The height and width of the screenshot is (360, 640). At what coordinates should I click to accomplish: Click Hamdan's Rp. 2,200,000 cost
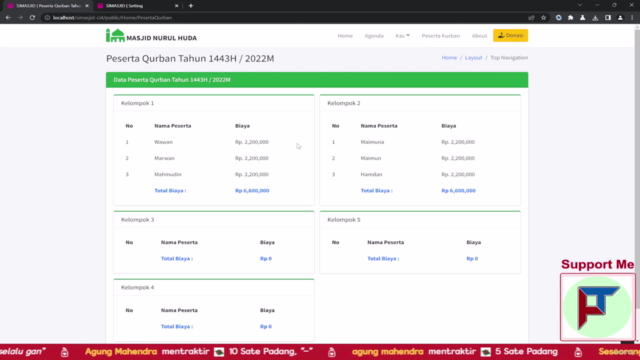458,174
